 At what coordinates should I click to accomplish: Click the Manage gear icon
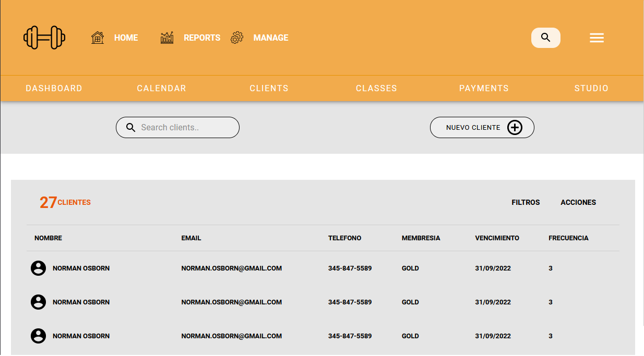(237, 38)
